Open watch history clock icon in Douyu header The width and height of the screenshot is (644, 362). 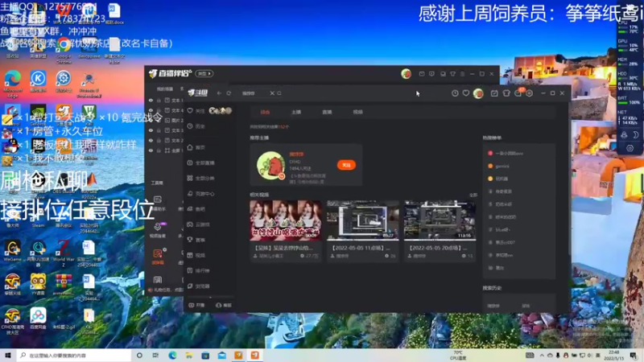[x=455, y=93]
